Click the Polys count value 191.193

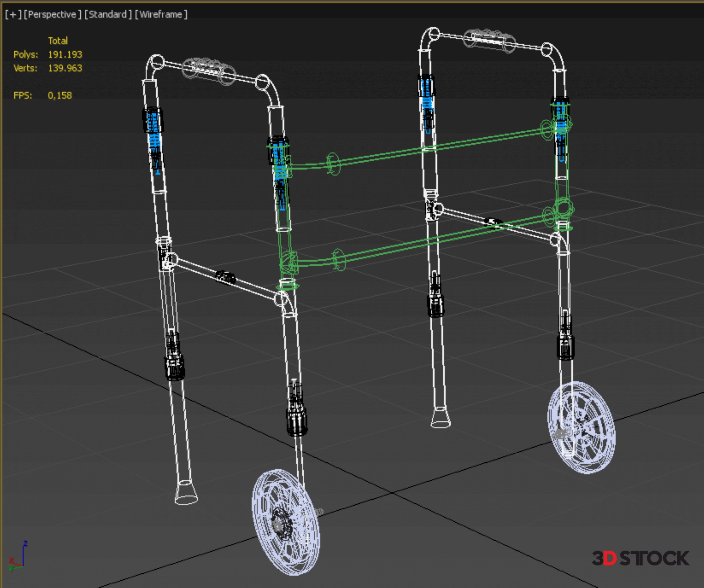click(x=65, y=55)
